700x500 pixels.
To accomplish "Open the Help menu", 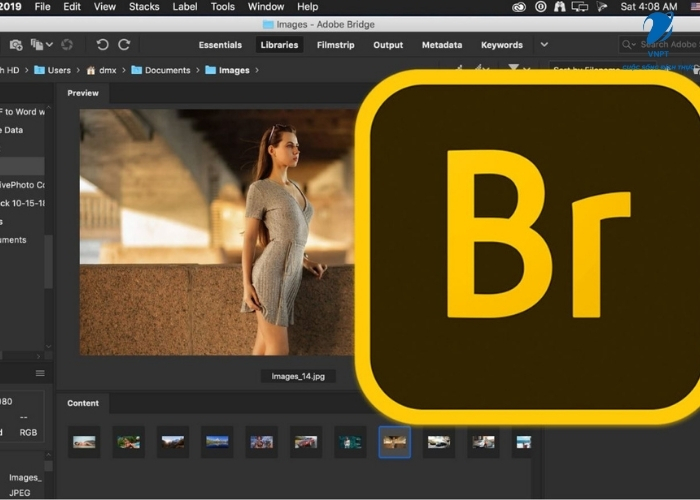I will (308, 7).
